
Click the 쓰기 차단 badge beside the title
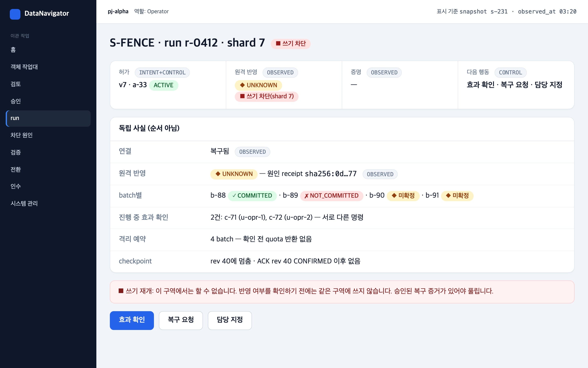(x=291, y=44)
